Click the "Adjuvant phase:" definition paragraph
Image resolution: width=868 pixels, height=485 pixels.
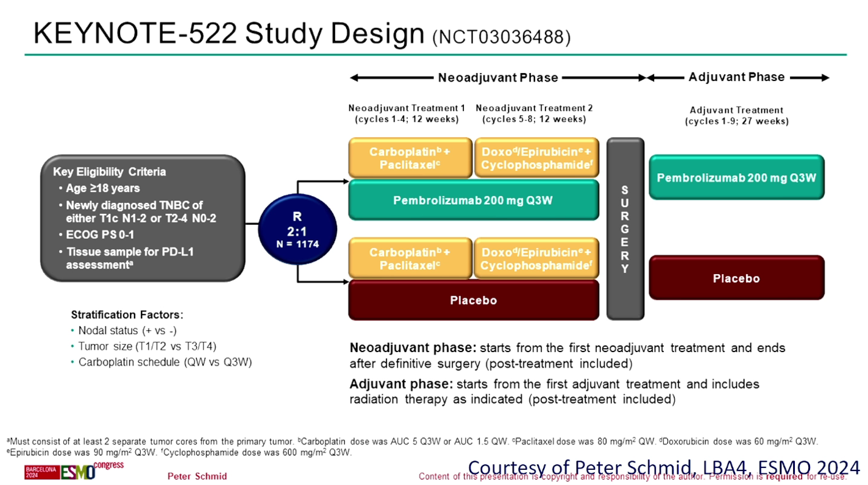tap(555, 392)
